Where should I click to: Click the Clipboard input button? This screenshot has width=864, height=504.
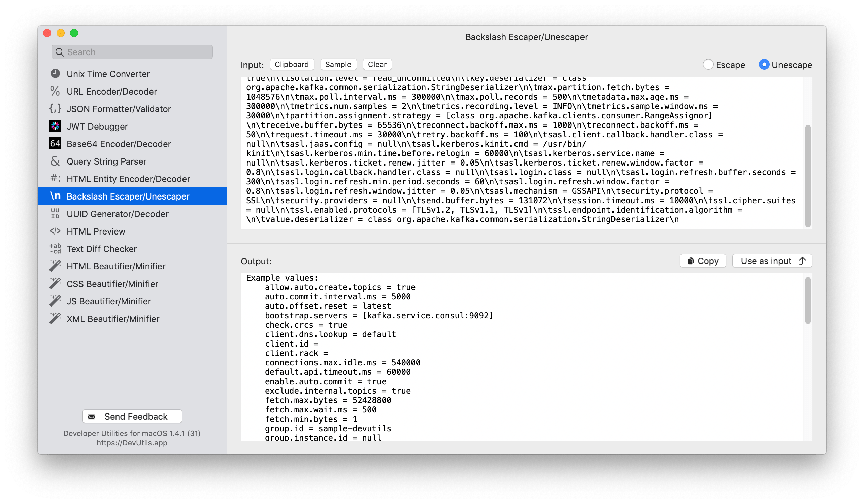292,64
